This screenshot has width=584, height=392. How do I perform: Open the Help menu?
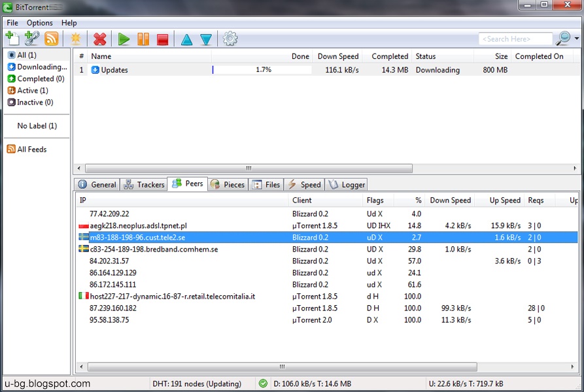[69, 23]
